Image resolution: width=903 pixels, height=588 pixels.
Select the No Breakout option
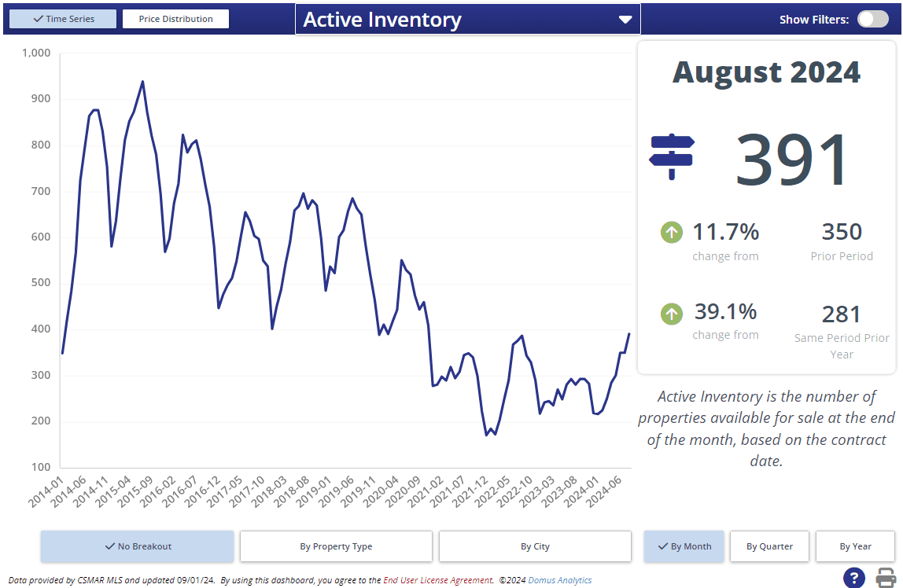(138, 546)
